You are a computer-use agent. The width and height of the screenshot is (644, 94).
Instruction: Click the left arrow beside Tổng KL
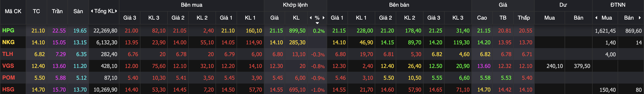pyautogui.click(x=92, y=11)
